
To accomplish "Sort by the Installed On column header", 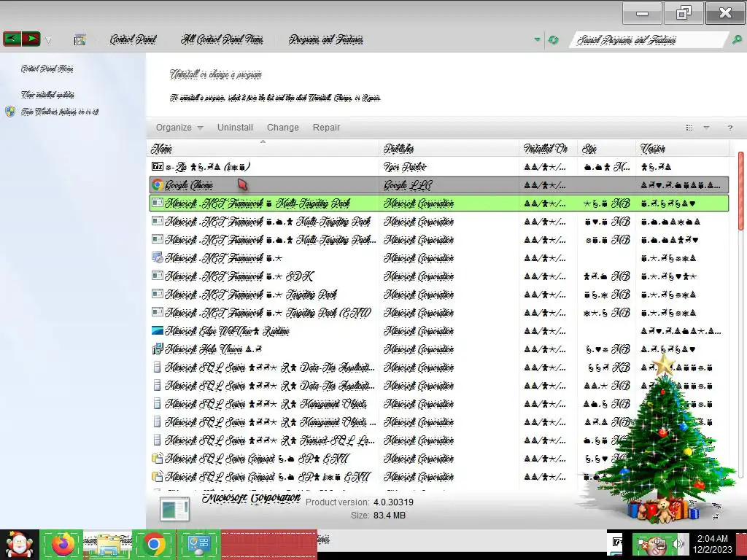I will (x=549, y=149).
